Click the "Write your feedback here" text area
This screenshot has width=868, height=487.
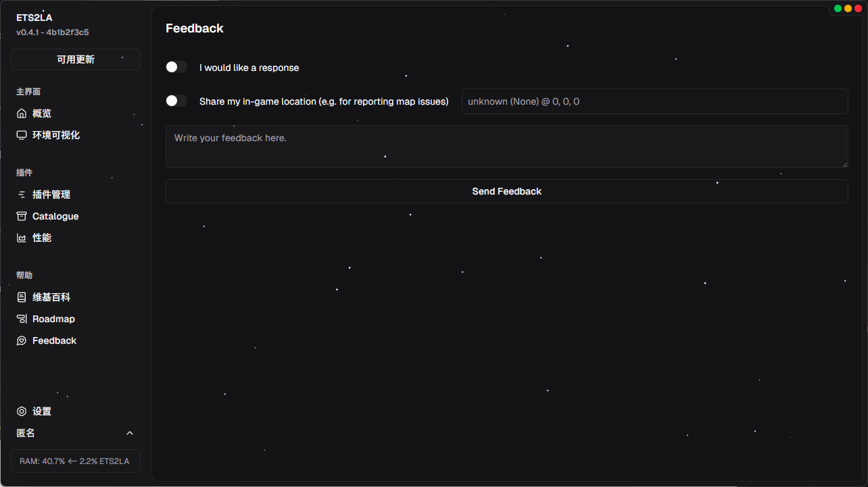506,147
